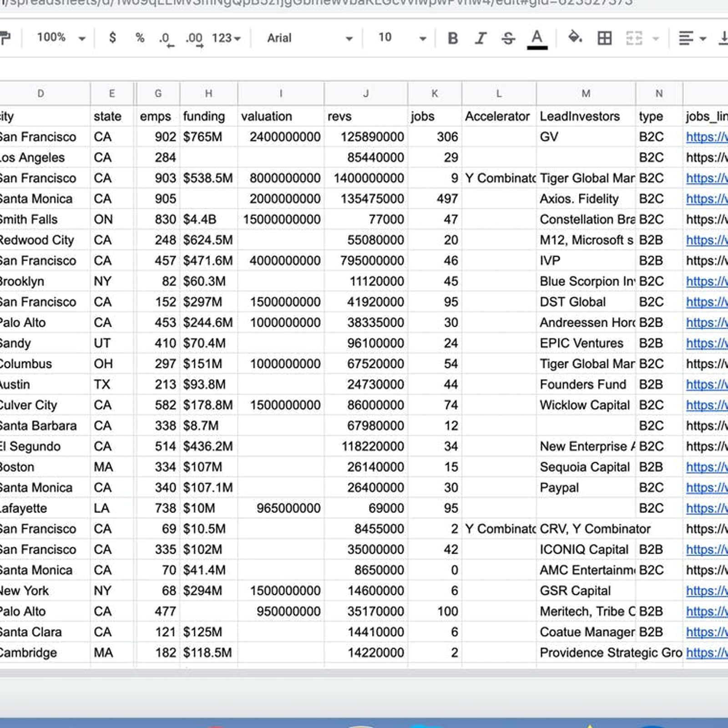This screenshot has height=728, width=728.
Task: Open jobs link in the GV row
Action: click(x=706, y=137)
